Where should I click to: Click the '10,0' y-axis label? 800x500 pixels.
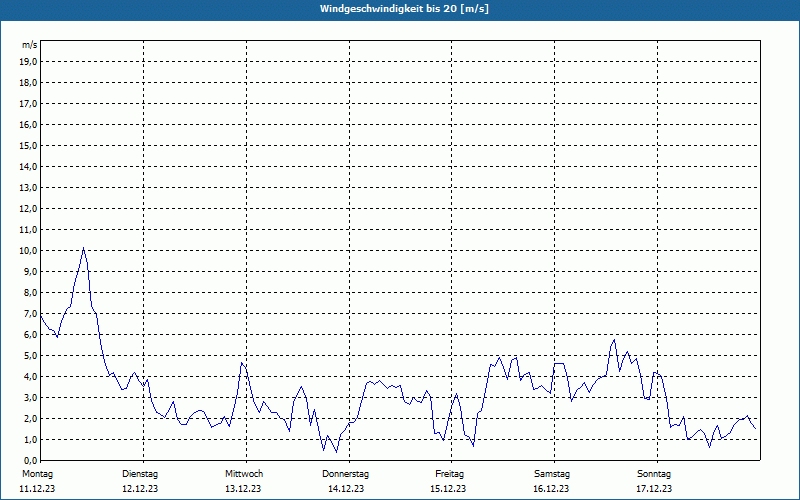[x=29, y=251]
